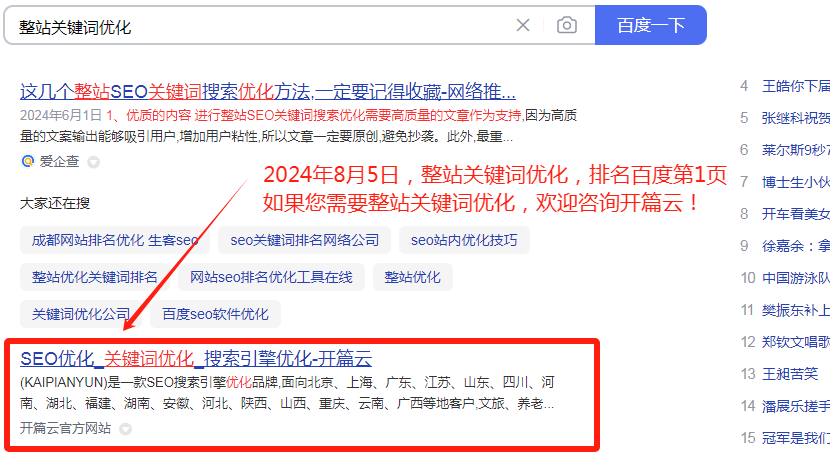Click the result date 2024年6月1日
The height and width of the screenshot is (460, 830).
pyautogui.click(x=61, y=115)
